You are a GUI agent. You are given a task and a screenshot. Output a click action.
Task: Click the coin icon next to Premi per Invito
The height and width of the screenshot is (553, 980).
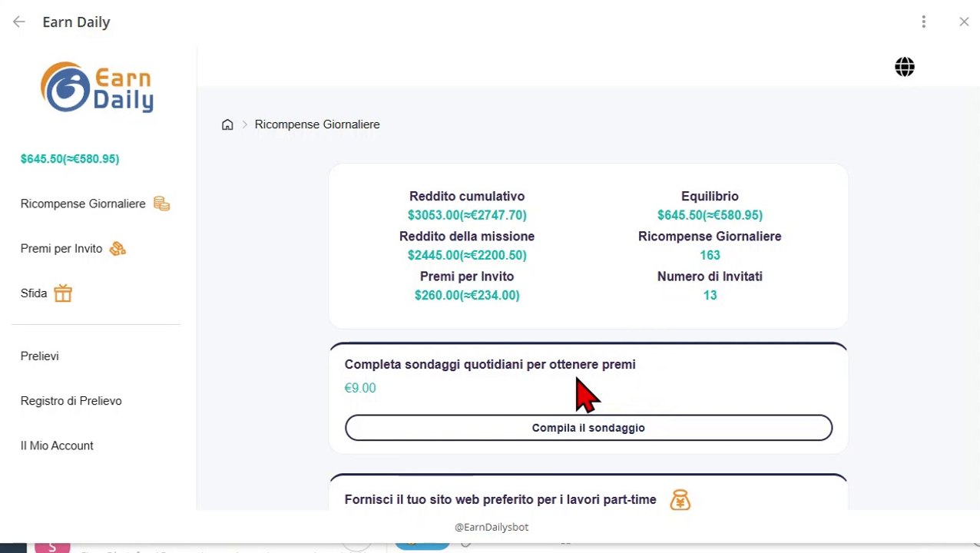click(118, 248)
